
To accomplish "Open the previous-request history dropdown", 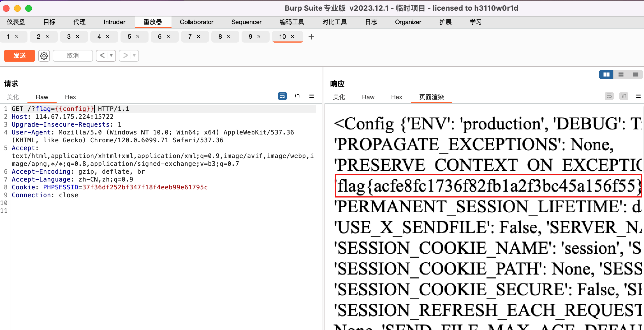I will (x=110, y=55).
